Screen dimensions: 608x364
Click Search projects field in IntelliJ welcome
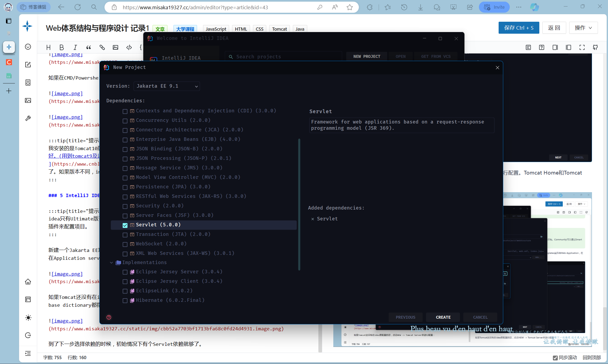(284, 57)
